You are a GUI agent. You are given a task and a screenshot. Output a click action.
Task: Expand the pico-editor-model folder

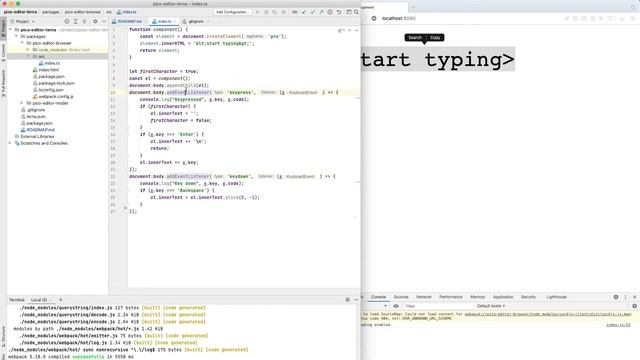[22, 103]
